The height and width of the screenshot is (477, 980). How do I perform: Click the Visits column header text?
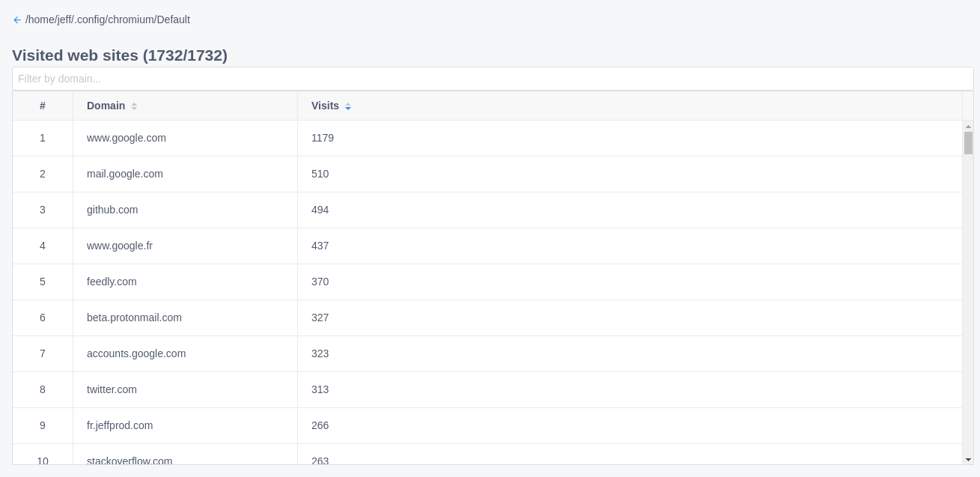(325, 106)
